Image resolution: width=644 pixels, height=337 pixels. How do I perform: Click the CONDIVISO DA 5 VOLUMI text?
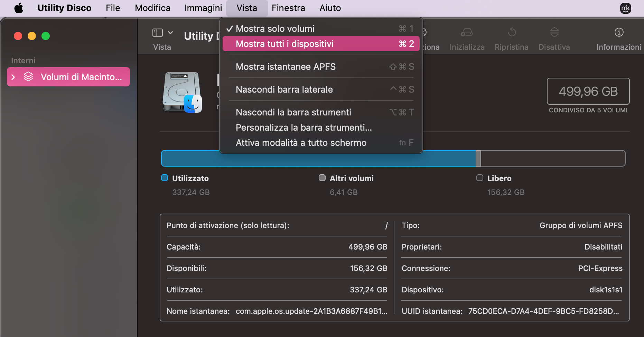588,110
